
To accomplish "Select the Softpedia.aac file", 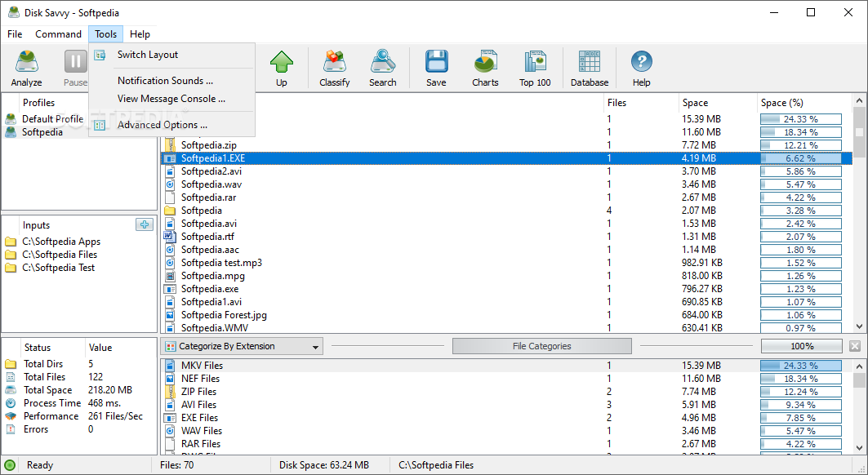I will click(210, 250).
